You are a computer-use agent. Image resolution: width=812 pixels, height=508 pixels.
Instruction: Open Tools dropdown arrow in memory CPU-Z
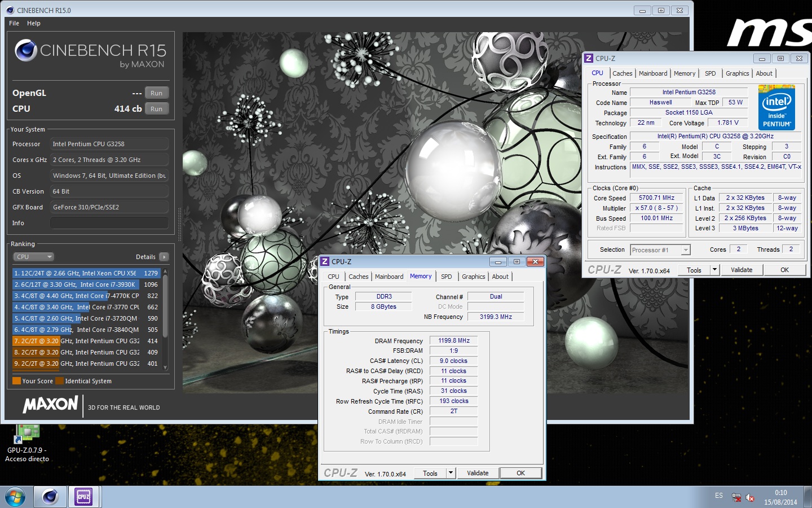click(x=451, y=473)
